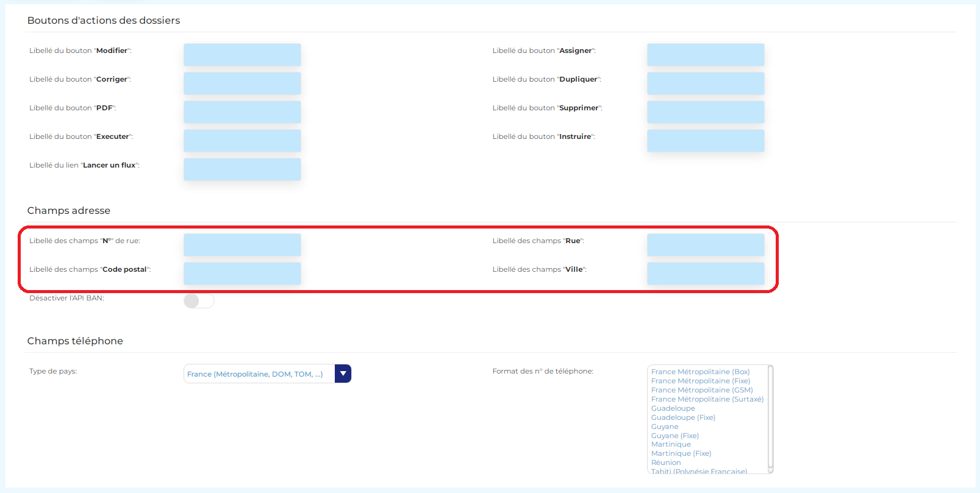980x493 pixels.
Task: Click the "Ville" label input field
Action: pos(706,273)
